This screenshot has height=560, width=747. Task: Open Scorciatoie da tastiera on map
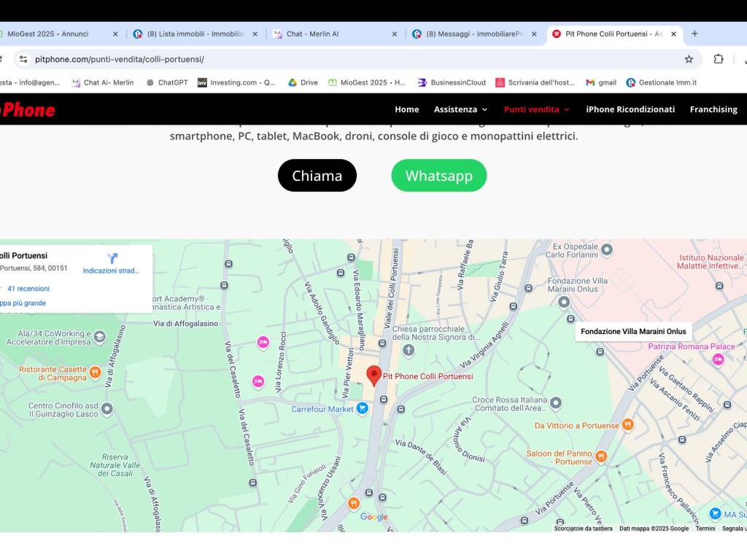pos(583,528)
